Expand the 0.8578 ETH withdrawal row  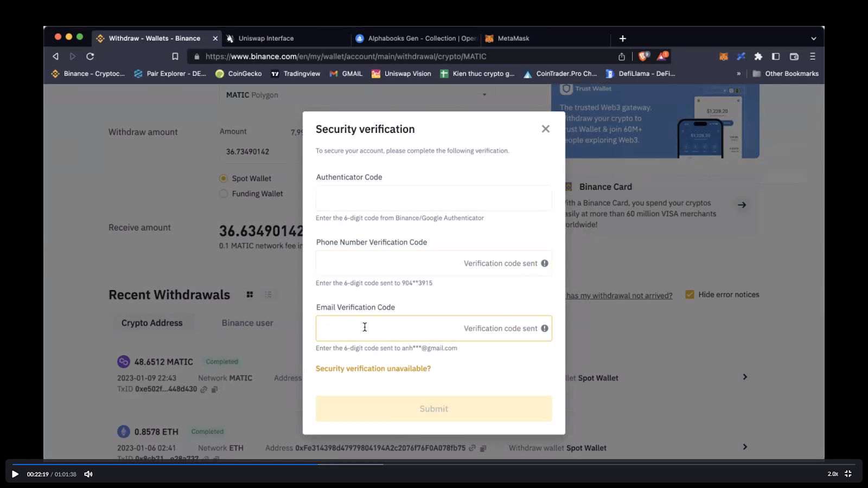(x=745, y=447)
